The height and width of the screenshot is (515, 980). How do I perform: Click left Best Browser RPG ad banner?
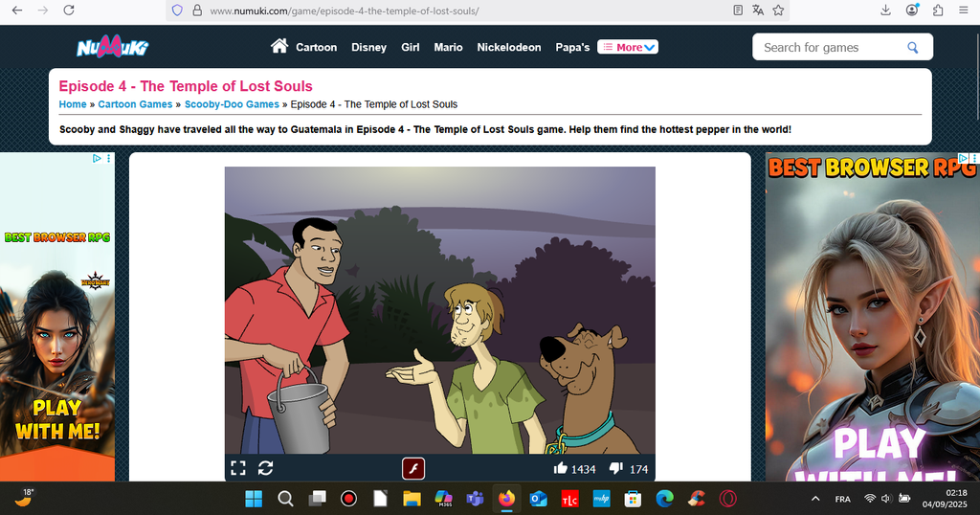point(57,317)
